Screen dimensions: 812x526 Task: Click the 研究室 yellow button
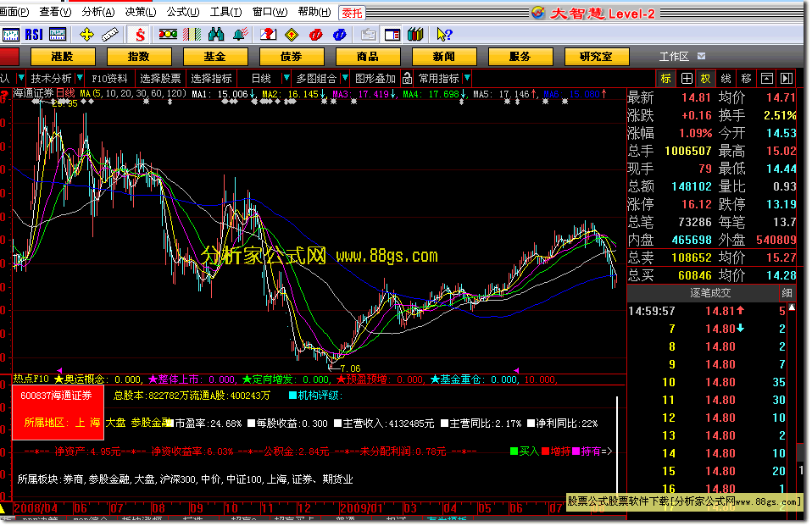(597, 57)
